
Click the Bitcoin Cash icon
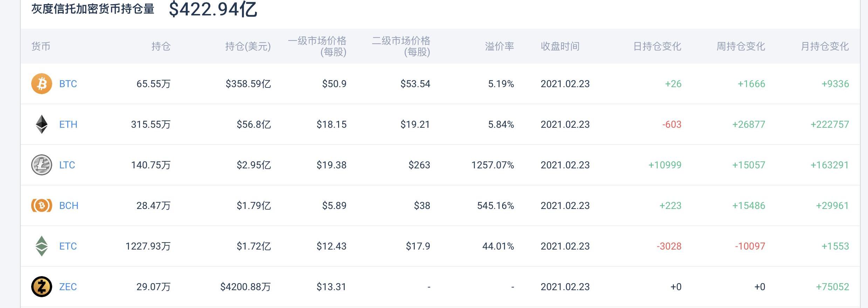click(42, 205)
